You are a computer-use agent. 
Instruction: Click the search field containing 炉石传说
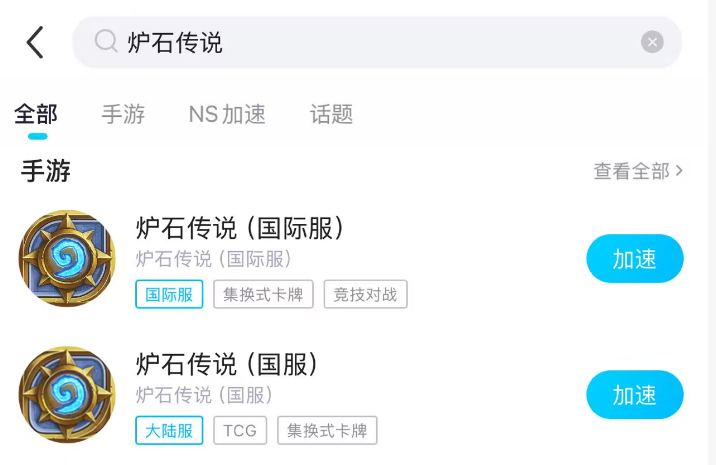(380, 42)
